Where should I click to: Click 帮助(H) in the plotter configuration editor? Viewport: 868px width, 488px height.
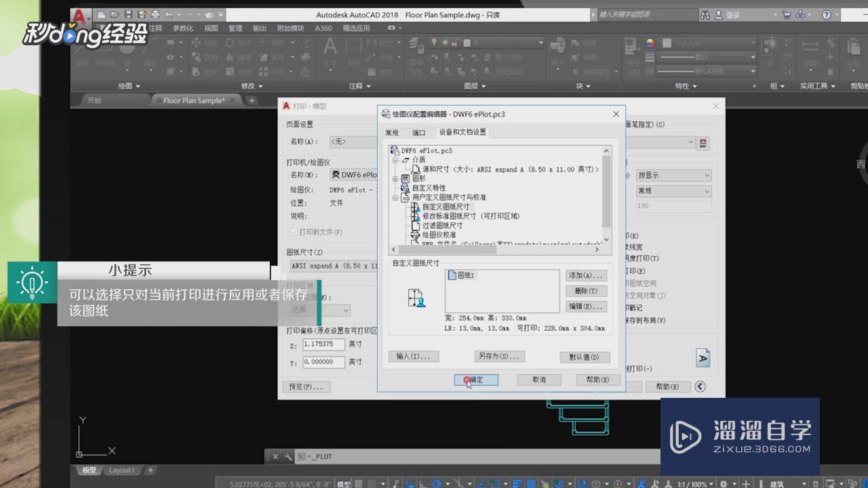coord(598,380)
